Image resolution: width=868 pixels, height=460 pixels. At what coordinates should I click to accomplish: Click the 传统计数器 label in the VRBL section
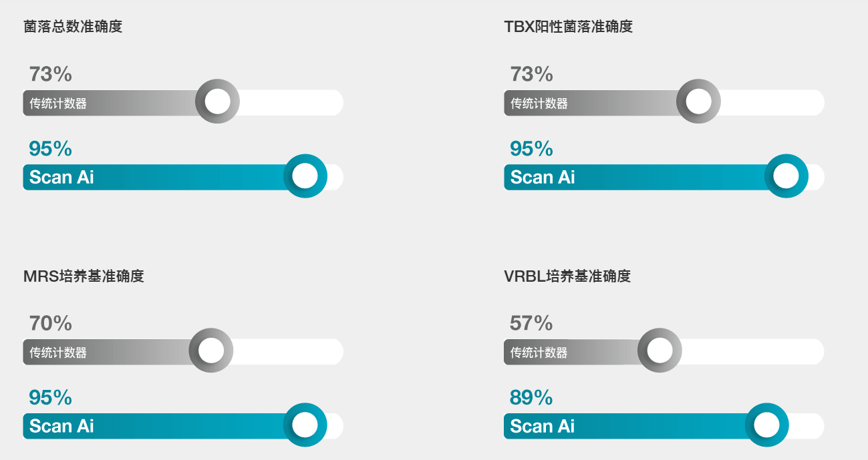tap(539, 353)
